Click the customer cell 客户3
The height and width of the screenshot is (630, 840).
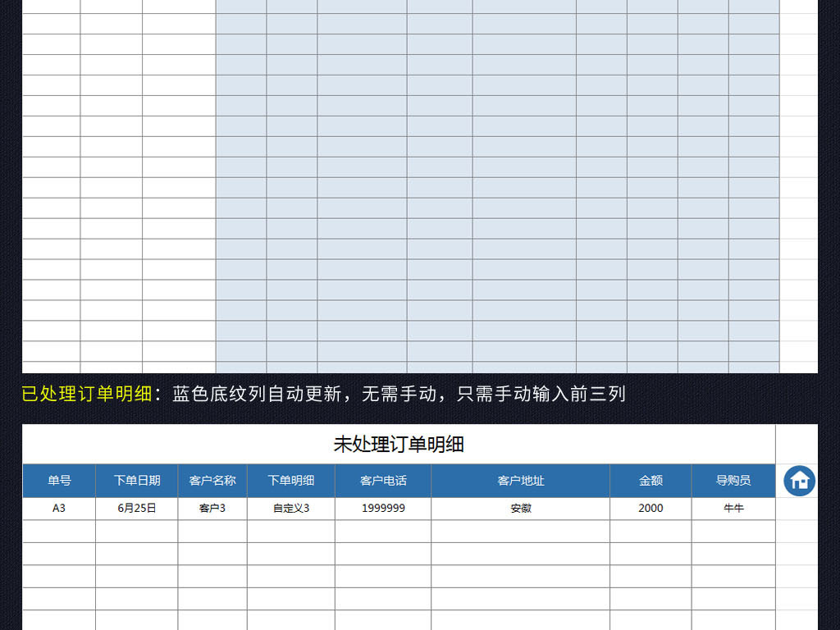[x=212, y=509]
